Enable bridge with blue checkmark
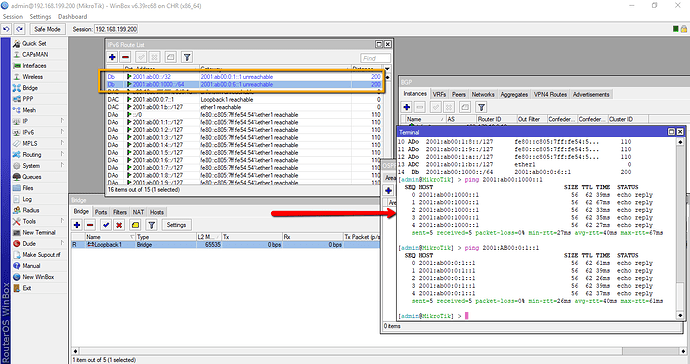The width and height of the screenshot is (690, 364). click(x=106, y=225)
